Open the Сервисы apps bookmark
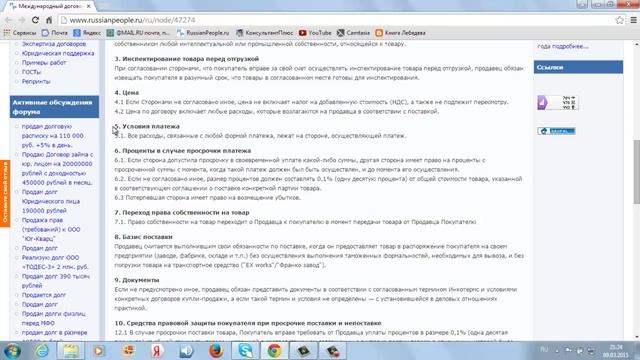640x360 pixels. [x=20, y=33]
